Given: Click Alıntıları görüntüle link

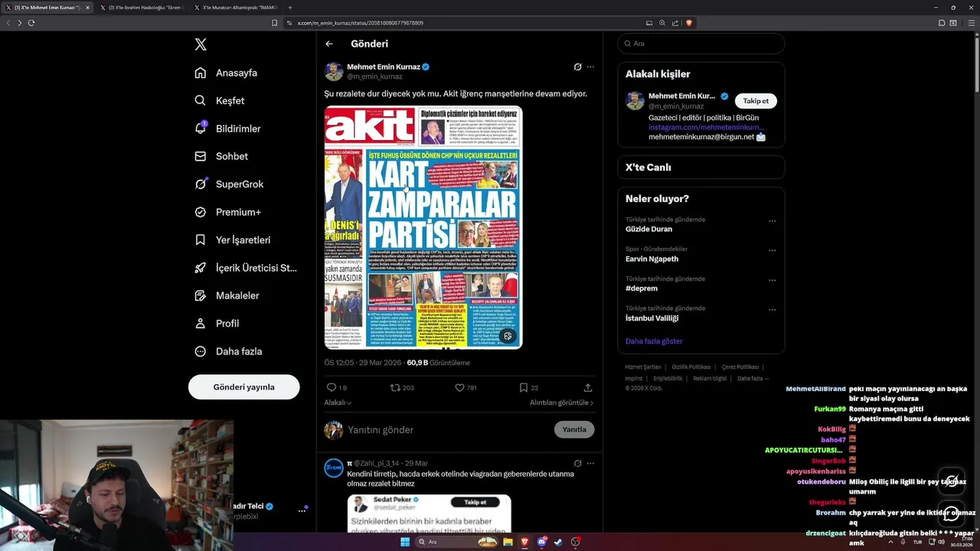Looking at the screenshot, I should click(561, 403).
